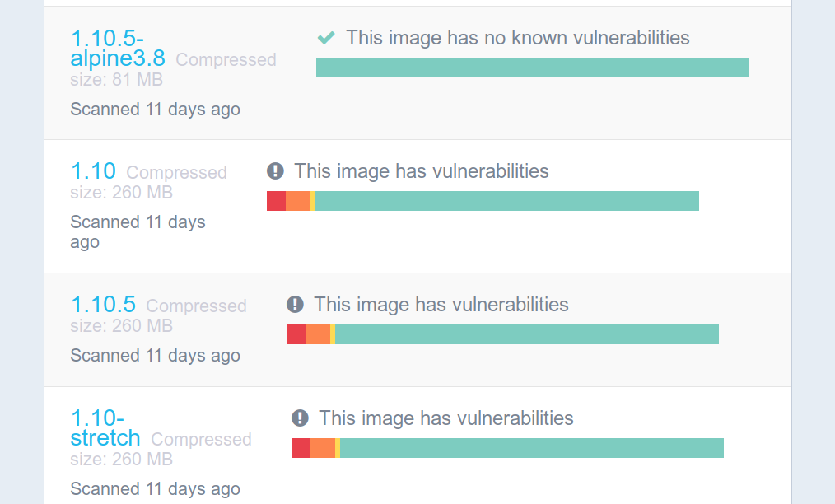This screenshot has width=835, height=504.
Task: Click the full green bar under 1.10.5-alpine3.8
Action: click(x=531, y=67)
